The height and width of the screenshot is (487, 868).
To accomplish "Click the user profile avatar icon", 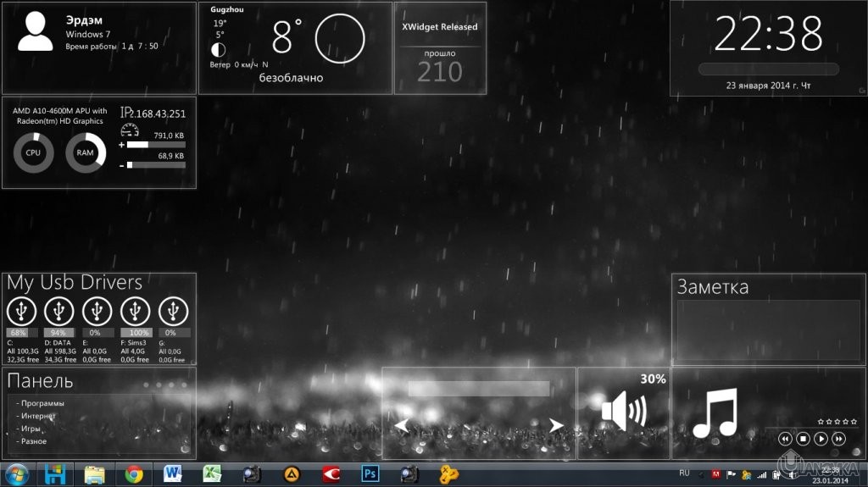I will pyautogui.click(x=36, y=33).
